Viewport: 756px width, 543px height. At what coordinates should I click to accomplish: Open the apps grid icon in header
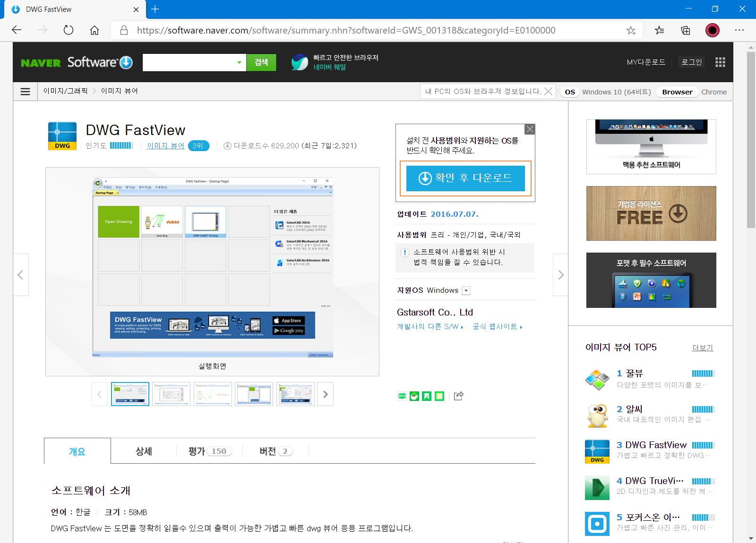click(720, 62)
